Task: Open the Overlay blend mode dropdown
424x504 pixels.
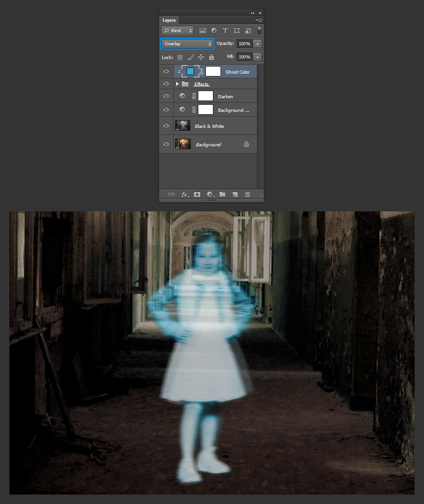Action: pos(187,44)
